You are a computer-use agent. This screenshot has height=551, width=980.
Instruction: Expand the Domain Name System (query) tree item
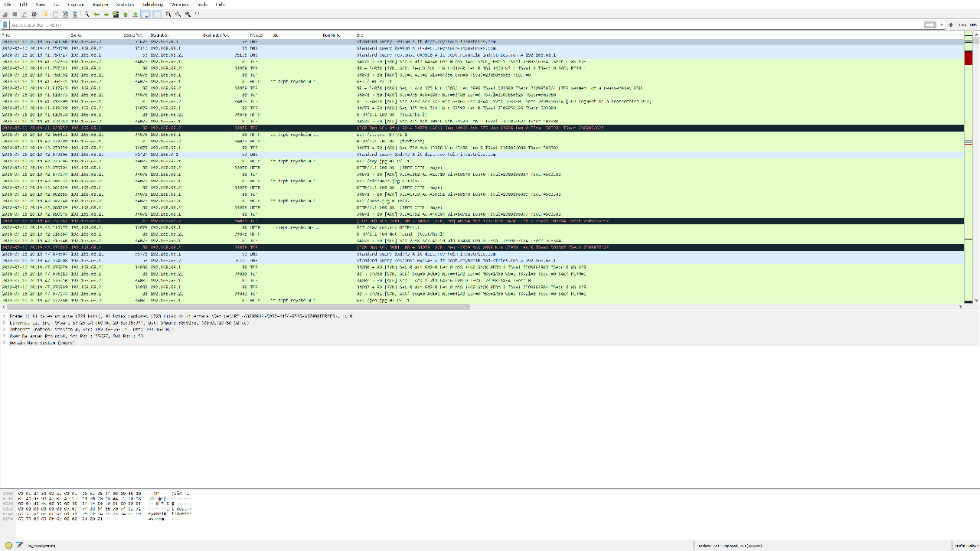point(5,344)
